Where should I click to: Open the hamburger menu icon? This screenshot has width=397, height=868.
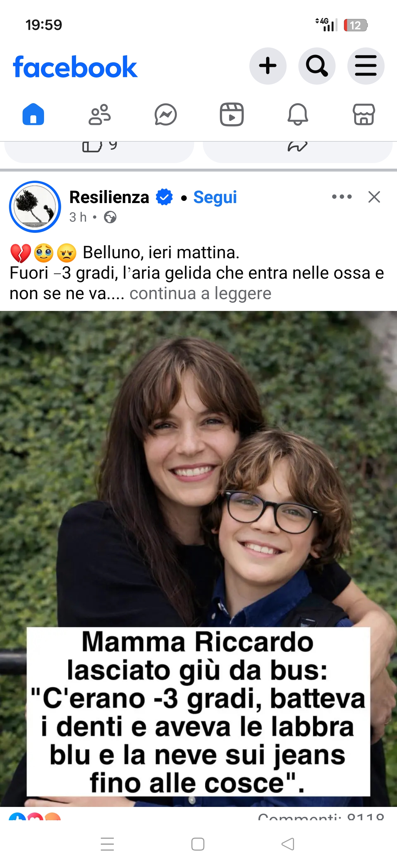(366, 66)
